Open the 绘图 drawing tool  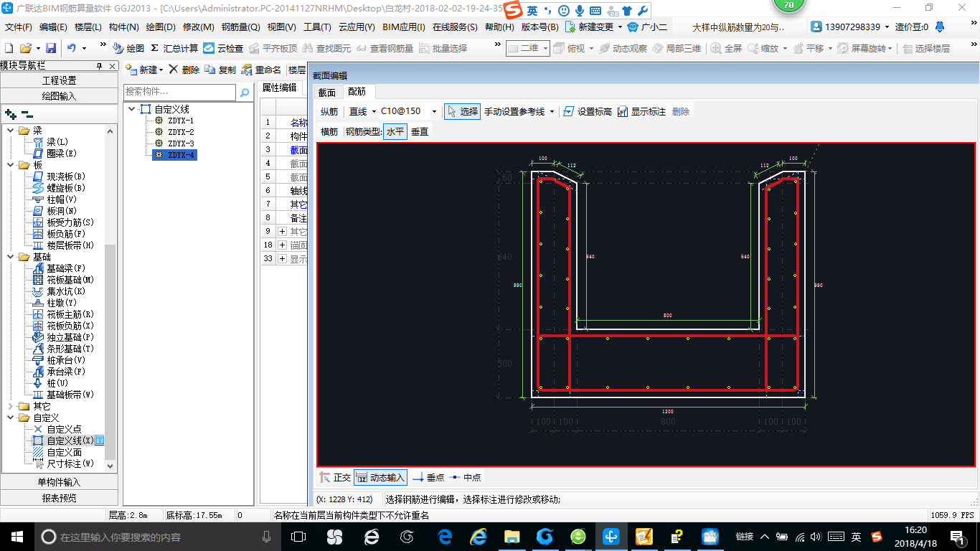(128, 48)
